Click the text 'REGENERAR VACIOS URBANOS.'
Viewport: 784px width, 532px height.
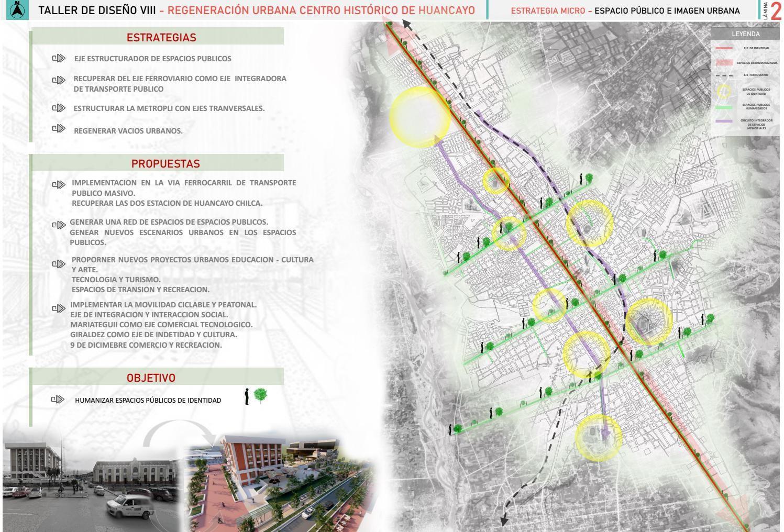[x=128, y=131]
